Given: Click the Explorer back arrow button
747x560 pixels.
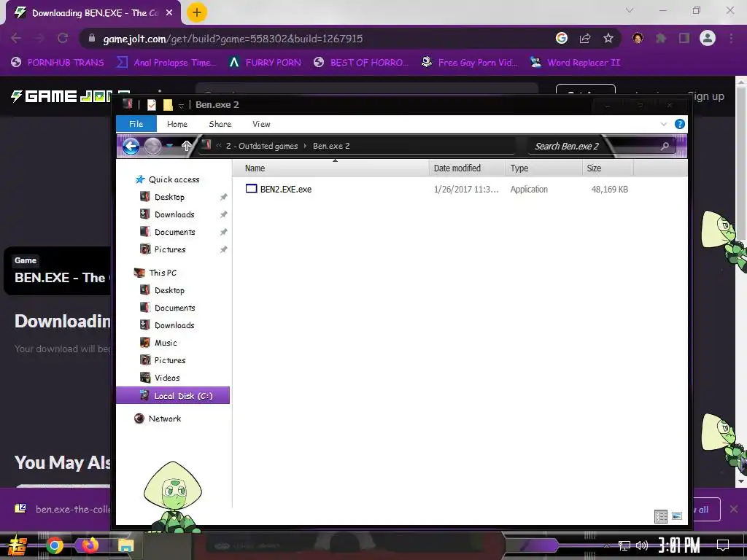Looking at the screenshot, I should coord(131,146).
